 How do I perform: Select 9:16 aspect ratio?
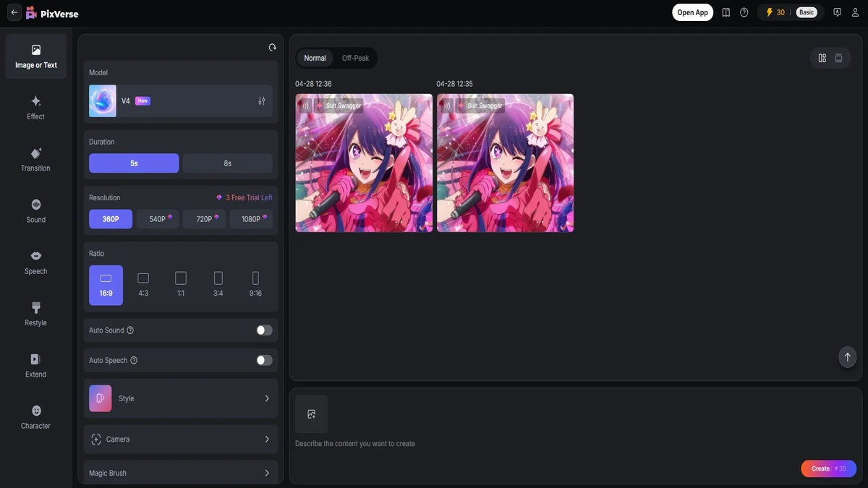click(255, 286)
